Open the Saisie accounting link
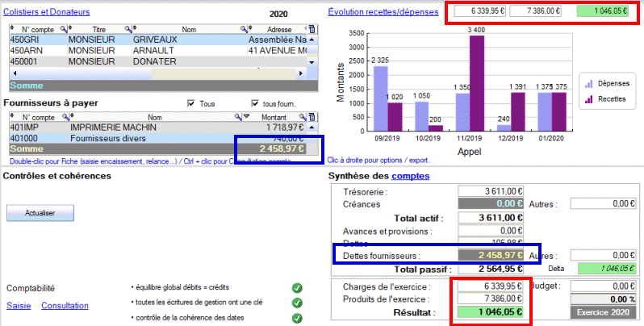Image resolution: width=644 pixels, height=326 pixels. point(18,306)
